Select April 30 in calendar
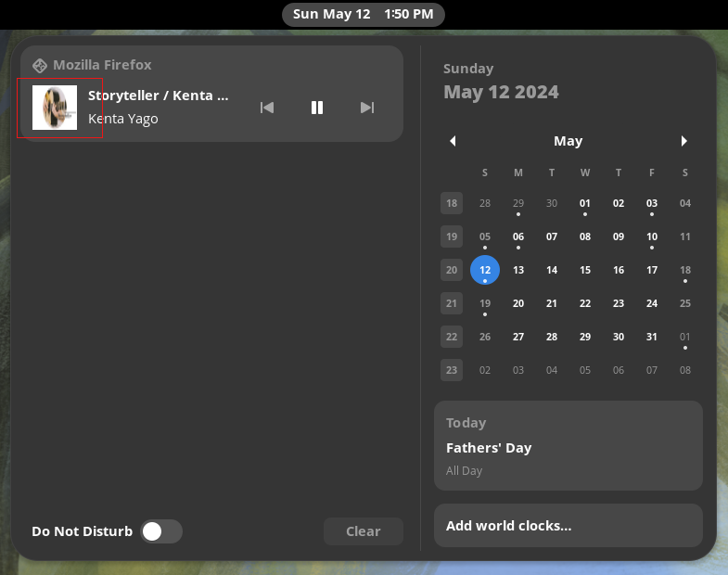 click(552, 203)
